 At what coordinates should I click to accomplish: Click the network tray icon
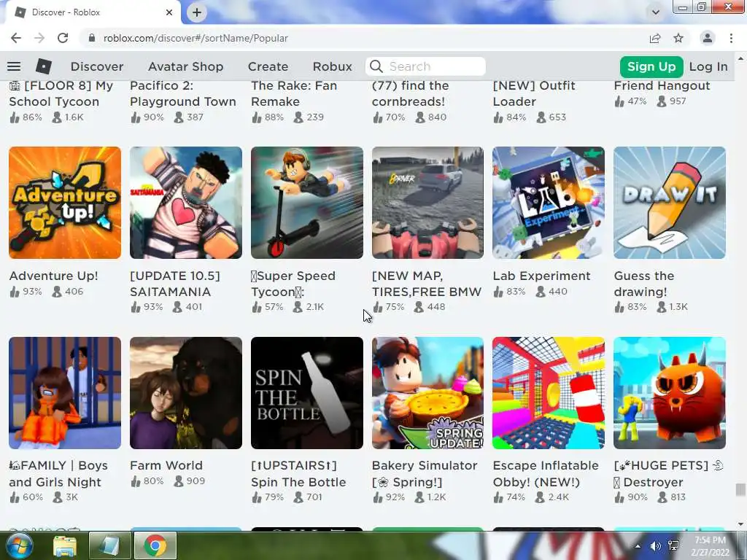click(673, 545)
